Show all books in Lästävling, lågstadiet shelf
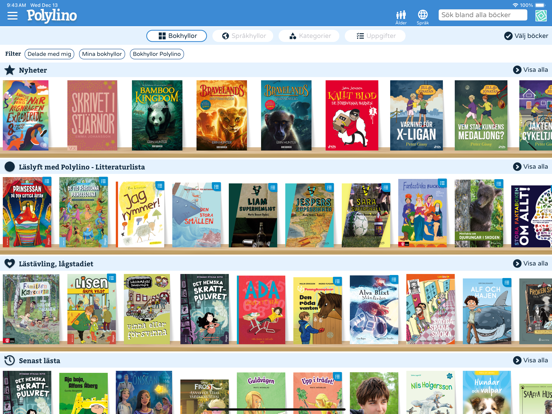The image size is (552, 414). point(531,263)
